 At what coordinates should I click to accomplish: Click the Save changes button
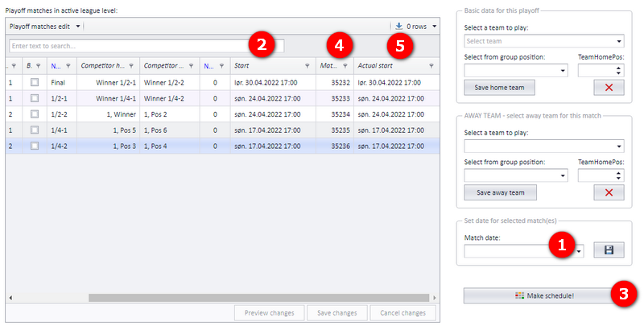click(336, 313)
